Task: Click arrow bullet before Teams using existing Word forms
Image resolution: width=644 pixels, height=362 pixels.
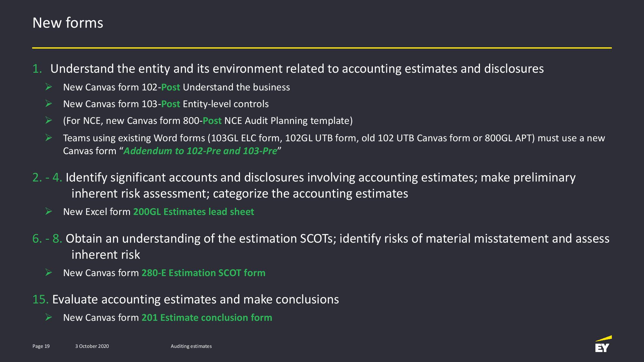Action: [x=49, y=138]
